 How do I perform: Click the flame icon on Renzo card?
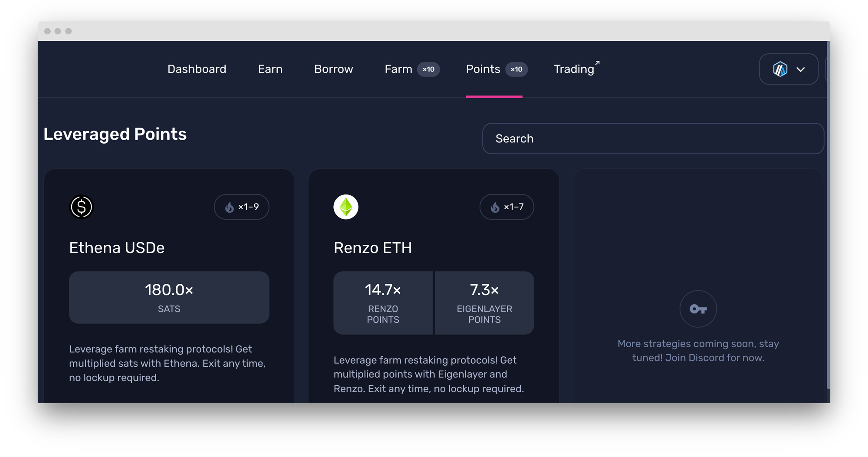[x=495, y=207]
